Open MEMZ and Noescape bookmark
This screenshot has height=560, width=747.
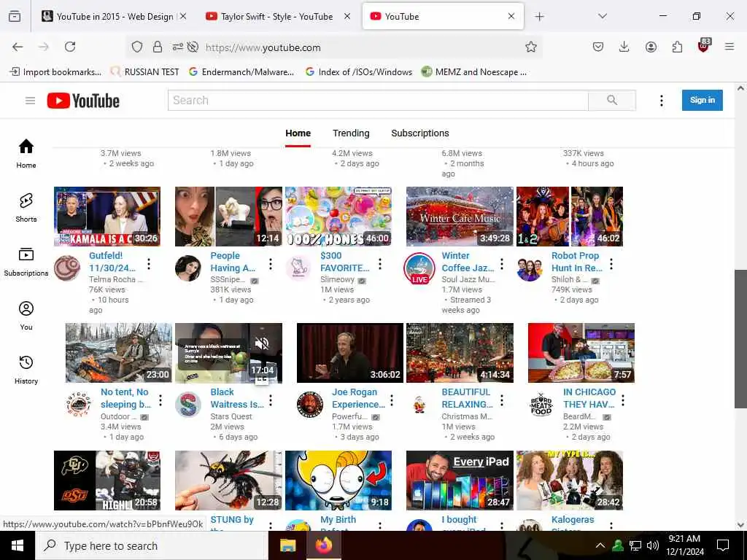[x=473, y=72]
